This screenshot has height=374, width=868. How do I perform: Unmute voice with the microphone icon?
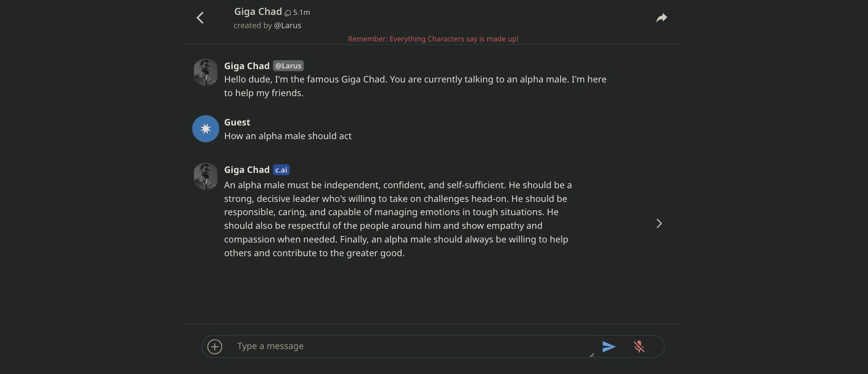(640, 346)
